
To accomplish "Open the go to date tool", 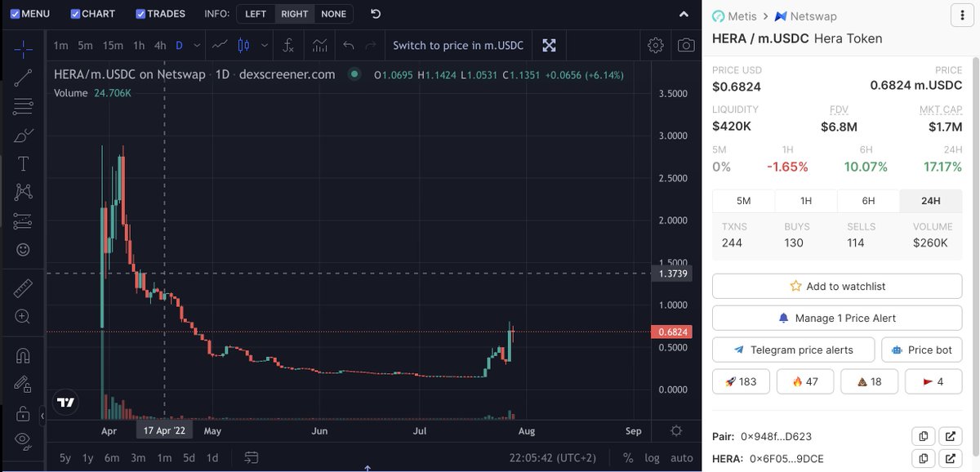I will coord(252,457).
